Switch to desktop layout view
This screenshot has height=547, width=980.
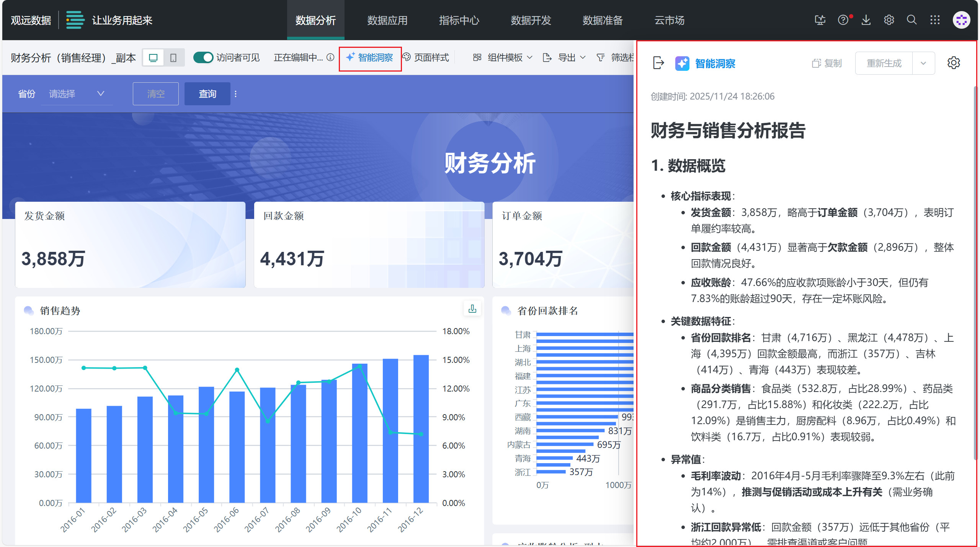point(153,58)
